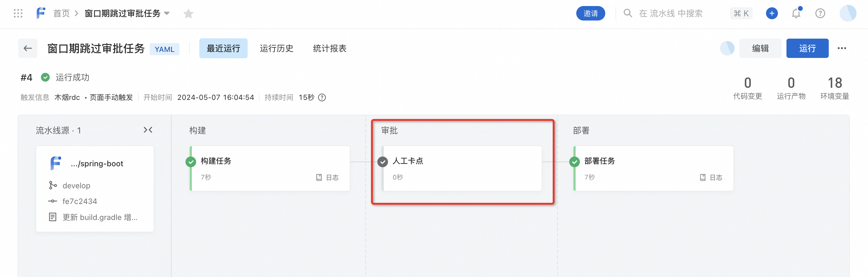Star this pipeline as favorite

click(188, 14)
